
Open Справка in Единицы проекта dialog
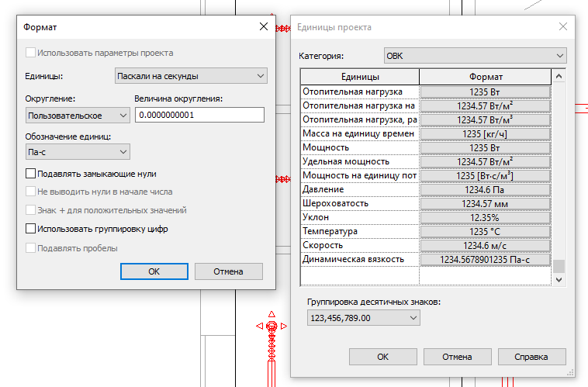pos(531,357)
